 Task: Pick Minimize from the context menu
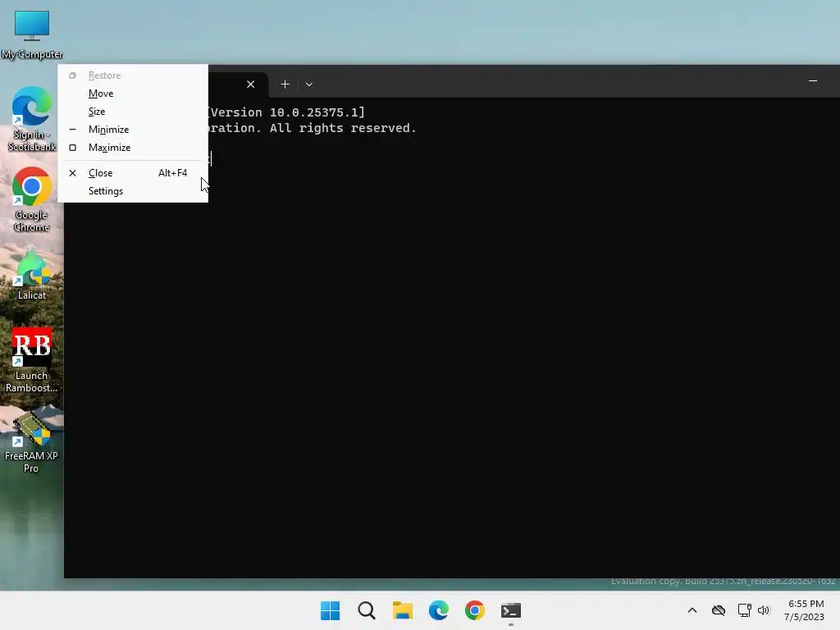click(133, 130)
